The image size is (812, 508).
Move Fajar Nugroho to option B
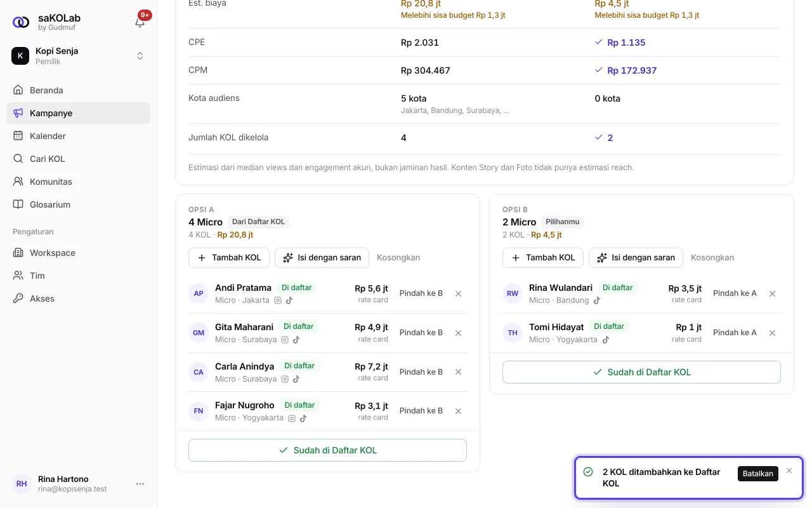[x=421, y=411]
